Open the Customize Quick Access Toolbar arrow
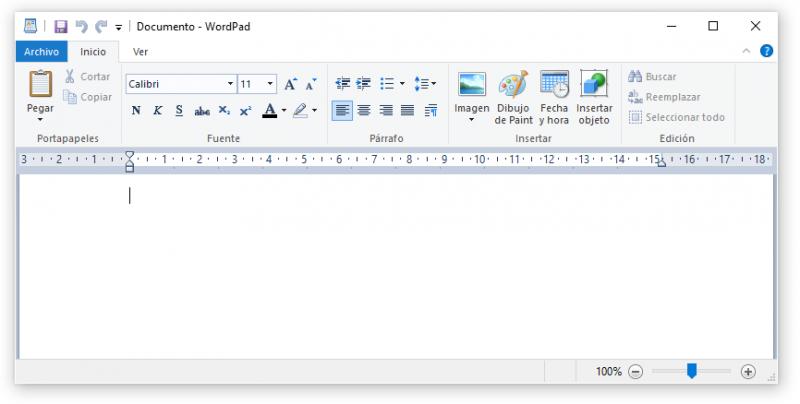 point(118,28)
